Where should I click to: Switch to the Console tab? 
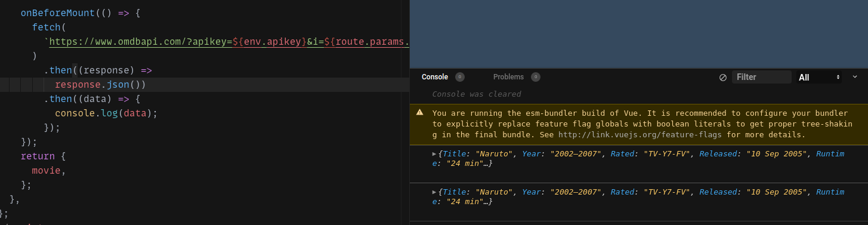[434, 77]
